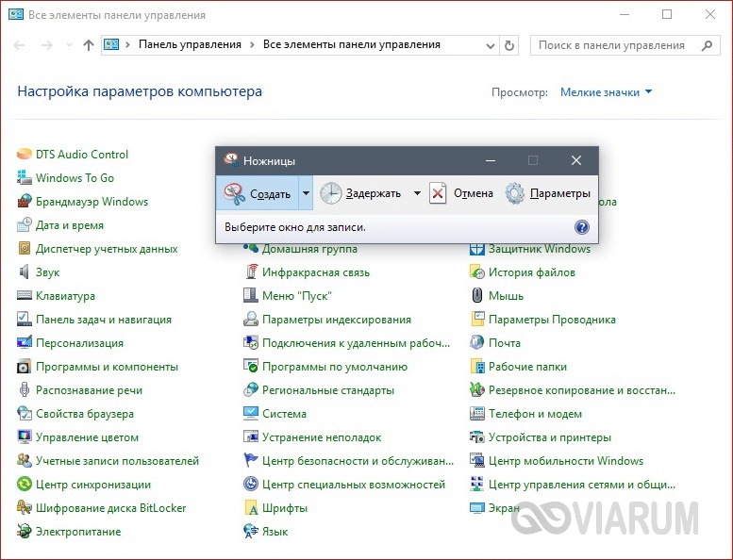This screenshot has width=733, height=560.
Task: Open Параметры индексирования link
Action: [337, 320]
